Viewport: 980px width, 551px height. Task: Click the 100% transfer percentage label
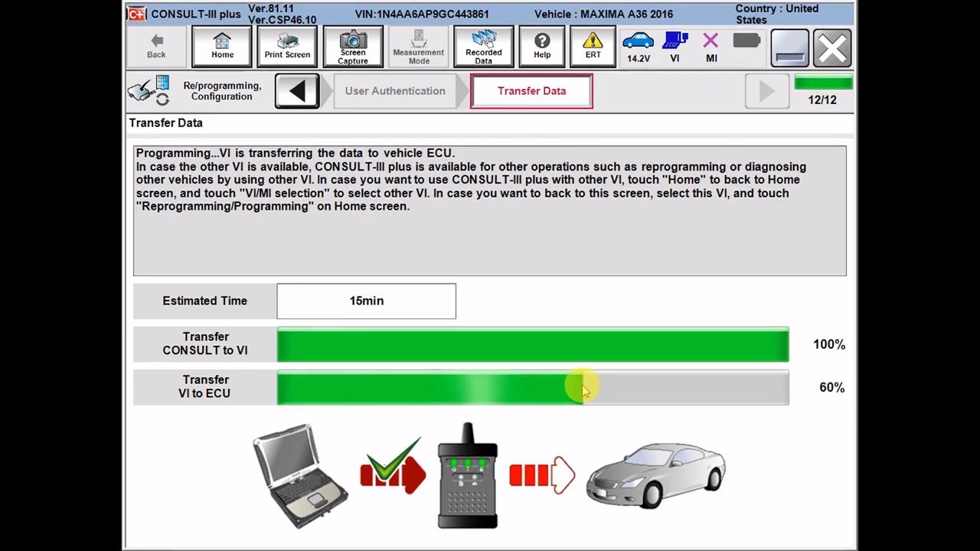point(829,344)
